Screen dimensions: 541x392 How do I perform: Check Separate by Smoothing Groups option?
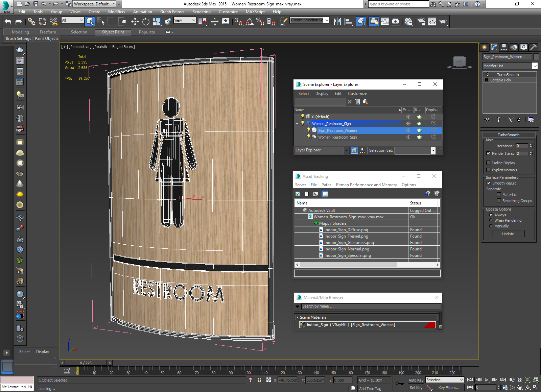point(499,201)
